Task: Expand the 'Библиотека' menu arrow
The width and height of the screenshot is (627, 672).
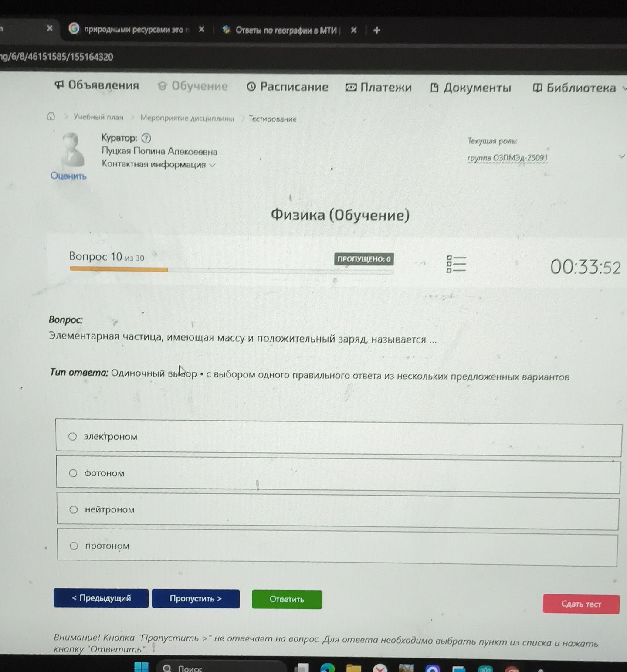Action: (624, 88)
